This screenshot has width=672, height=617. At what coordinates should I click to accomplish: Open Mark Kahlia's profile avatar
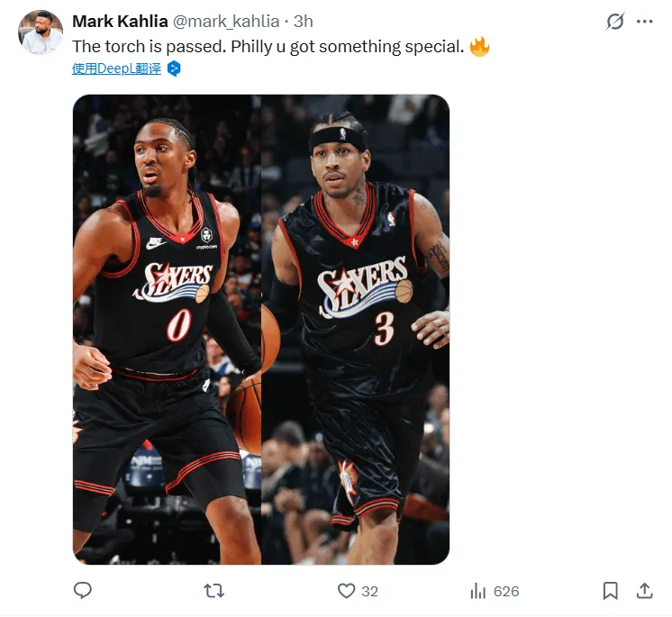pos(41,33)
